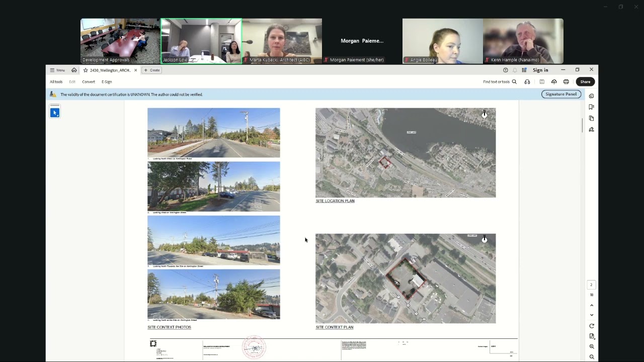Start Read Aloud headphones icon
Viewport: 644px width, 362px height.
pos(527,81)
